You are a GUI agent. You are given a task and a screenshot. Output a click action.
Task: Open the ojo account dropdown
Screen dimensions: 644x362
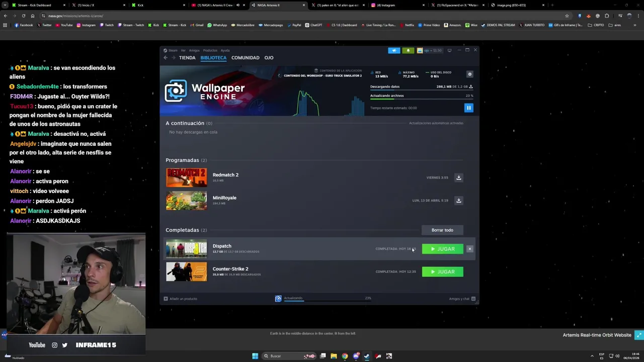(429, 50)
